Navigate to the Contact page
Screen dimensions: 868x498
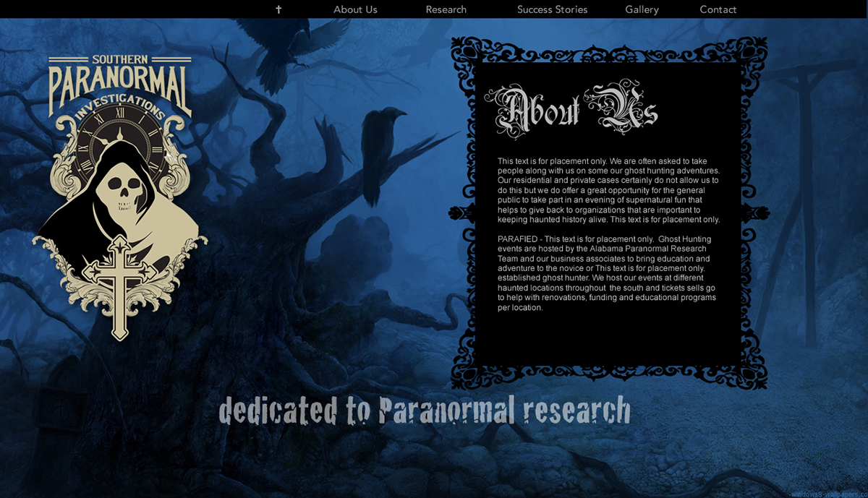(x=718, y=9)
